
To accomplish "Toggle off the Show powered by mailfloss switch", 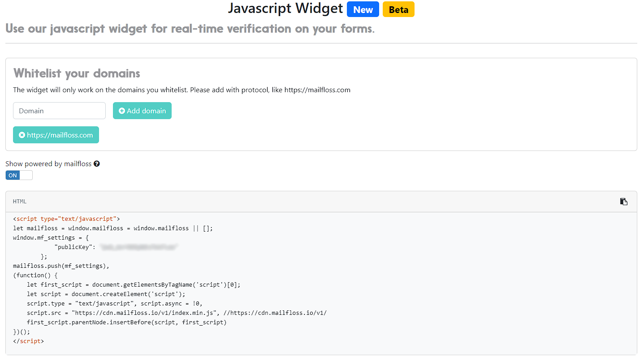I will tap(19, 175).
